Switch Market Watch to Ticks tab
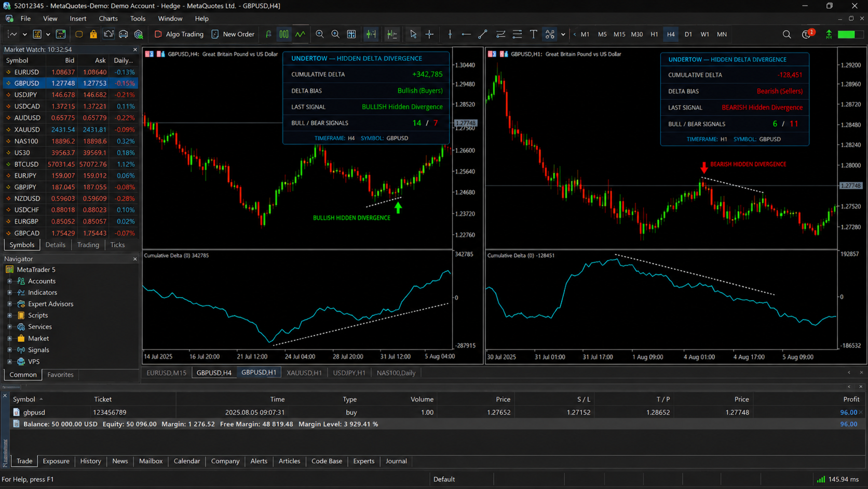This screenshot has width=868, height=489. coord(117,245)
